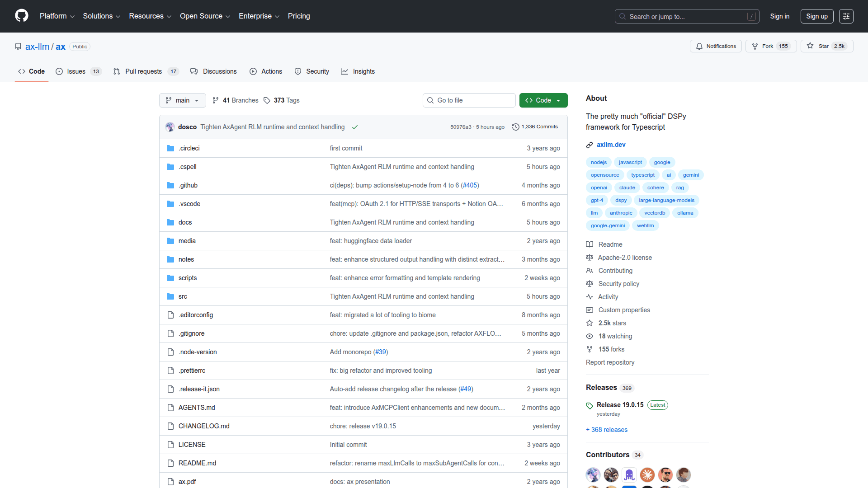The width and height of the screenshot is (868, 488).
Task: Star the ax repository
Action: click(x=827, y=46)
